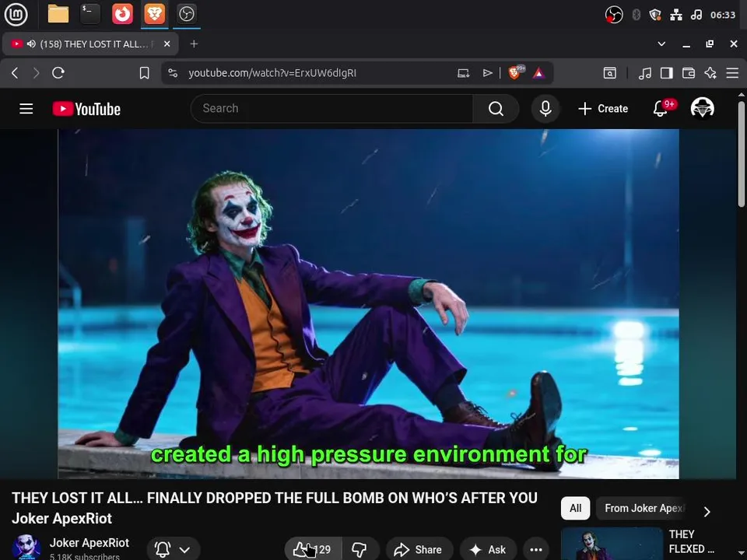
Task: Go back to the previous page
Action: click(15, 73)
